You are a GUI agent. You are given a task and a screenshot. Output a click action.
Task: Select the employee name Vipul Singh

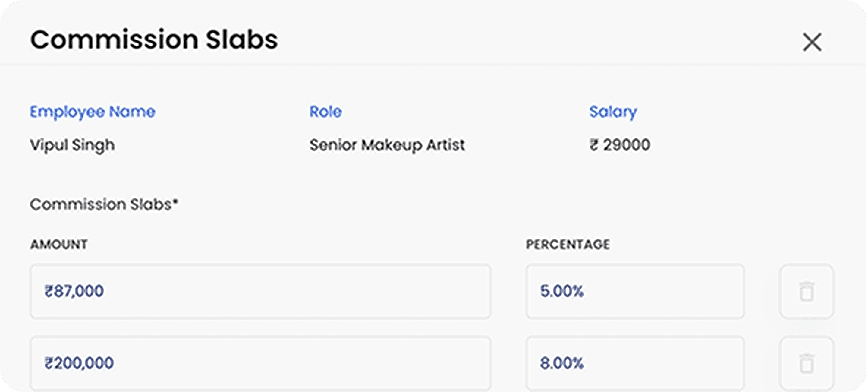pyautogui.click(x=72, y=145)
